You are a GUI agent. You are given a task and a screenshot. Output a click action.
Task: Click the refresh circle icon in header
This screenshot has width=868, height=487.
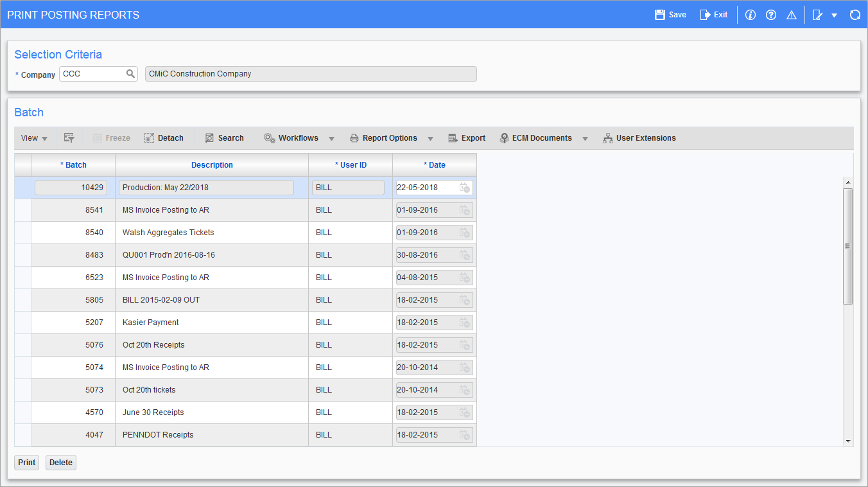(x=855, y=15)
